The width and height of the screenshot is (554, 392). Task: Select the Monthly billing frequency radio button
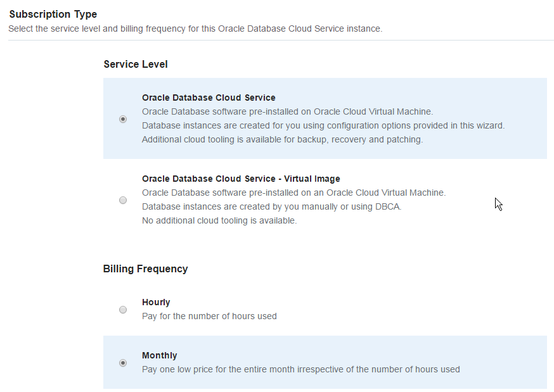click(123, 362)
